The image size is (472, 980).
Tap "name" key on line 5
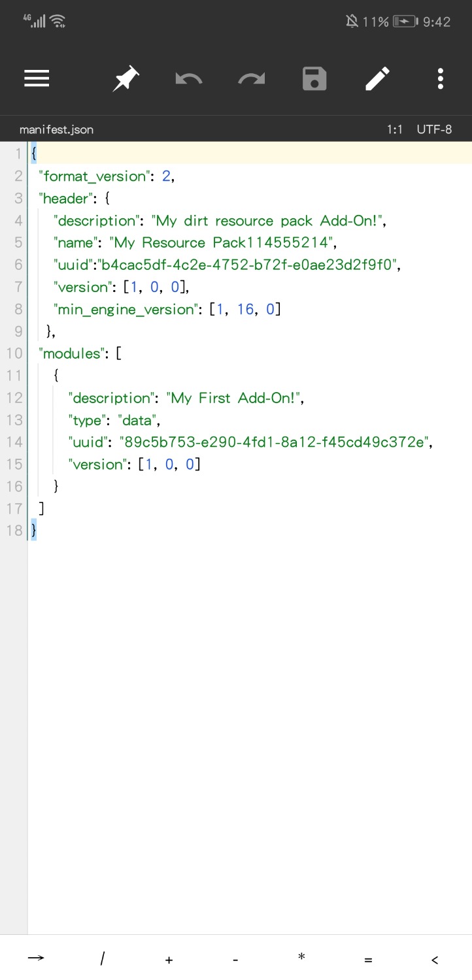(76, 243)
